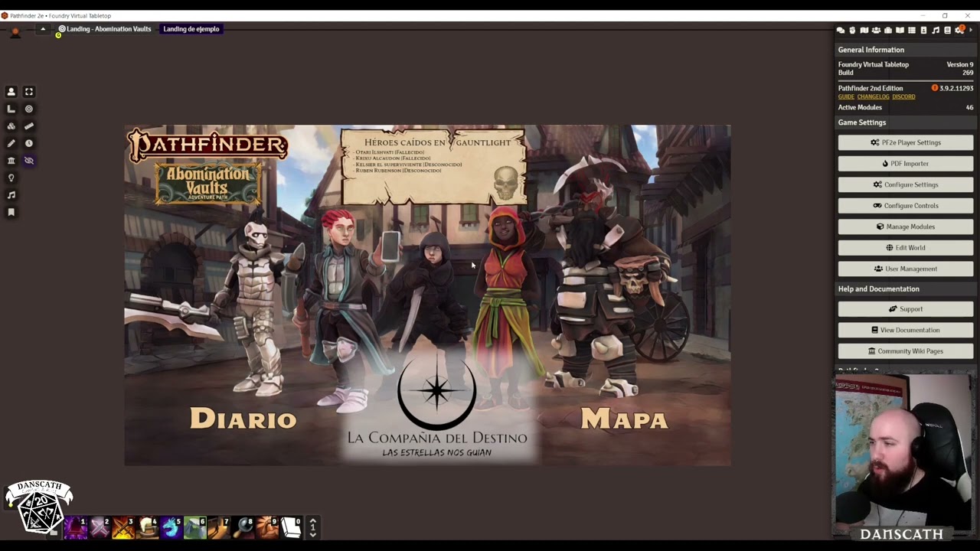Select Wall Controls building icon

[x=11, y=161]
